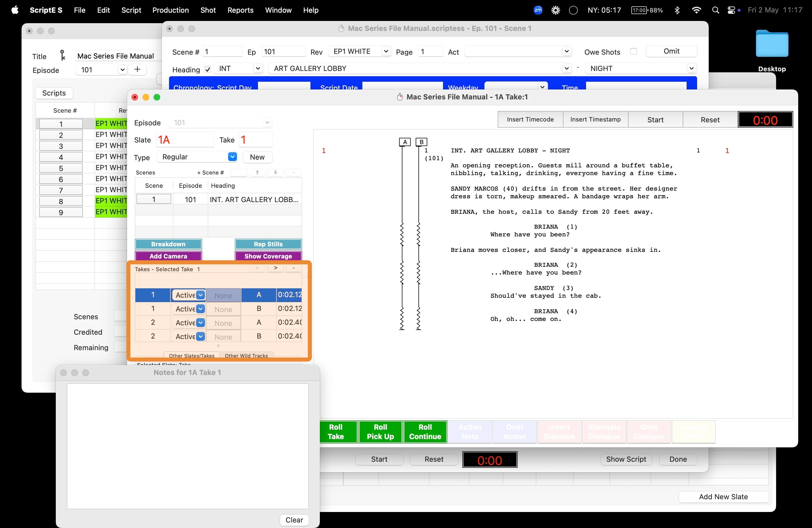Select camera A marker box above script

(x=405, y=142)
